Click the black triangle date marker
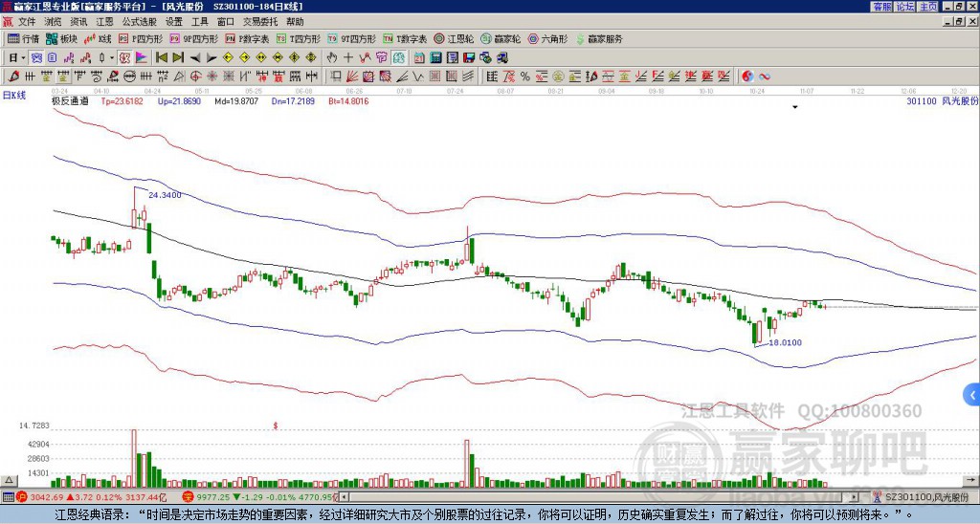Viewport: 980px width, 524px height. [x=795, y=107]
